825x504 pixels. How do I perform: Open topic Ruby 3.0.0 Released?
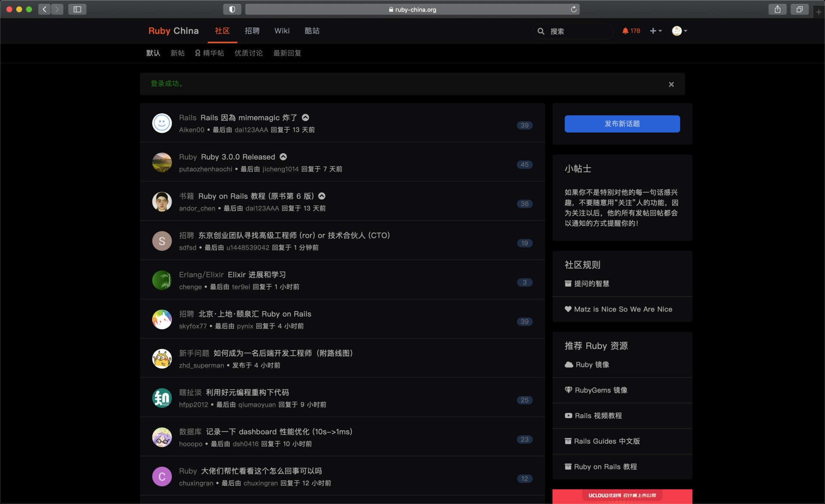238,157
